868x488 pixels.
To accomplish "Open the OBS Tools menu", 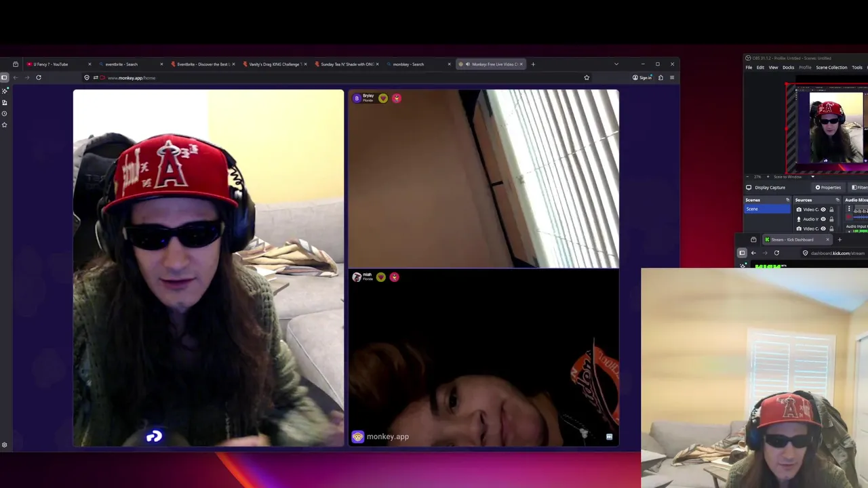I will (x=857, y=68).
